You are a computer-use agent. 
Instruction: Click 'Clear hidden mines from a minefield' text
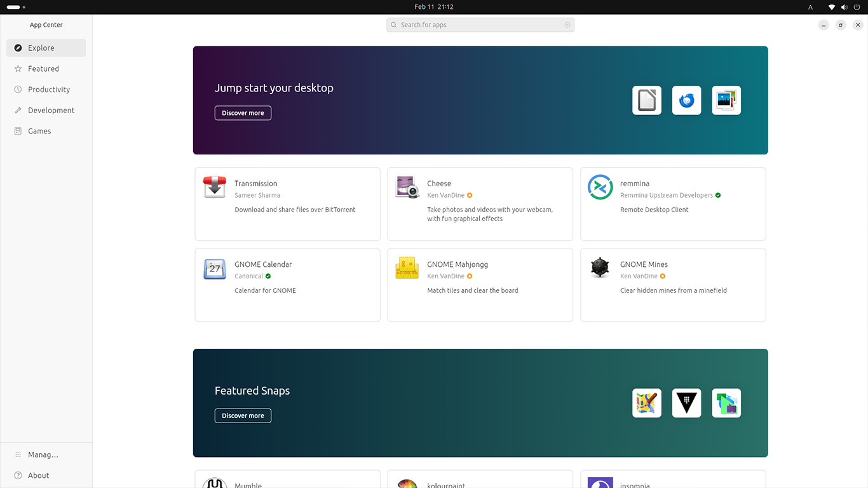point(674,290)
